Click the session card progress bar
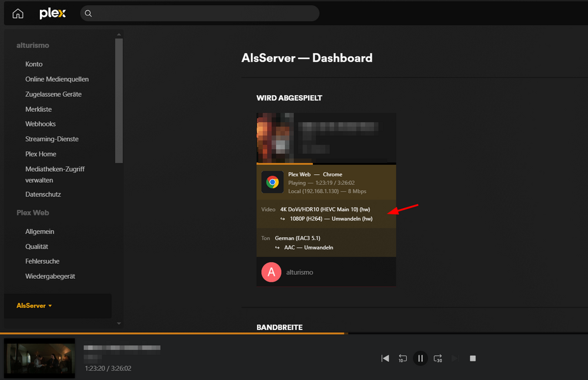 click(x=326, y=164)
